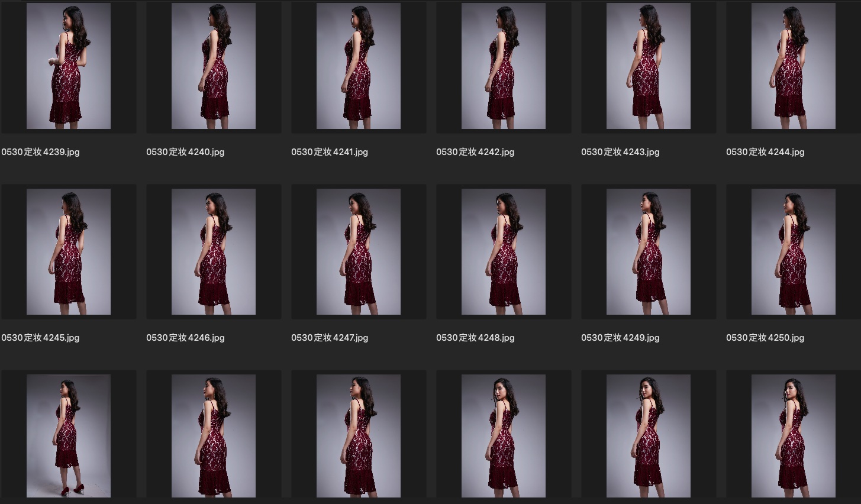Click the 0530定妆4240.jpg image thumbnail

tap(214, 66)
